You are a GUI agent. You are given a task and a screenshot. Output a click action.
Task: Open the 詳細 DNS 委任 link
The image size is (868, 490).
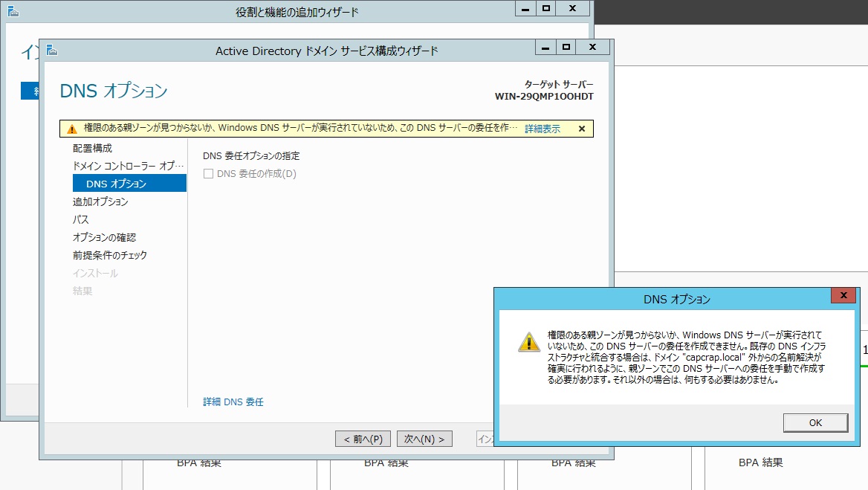click(x=233, y=402)
